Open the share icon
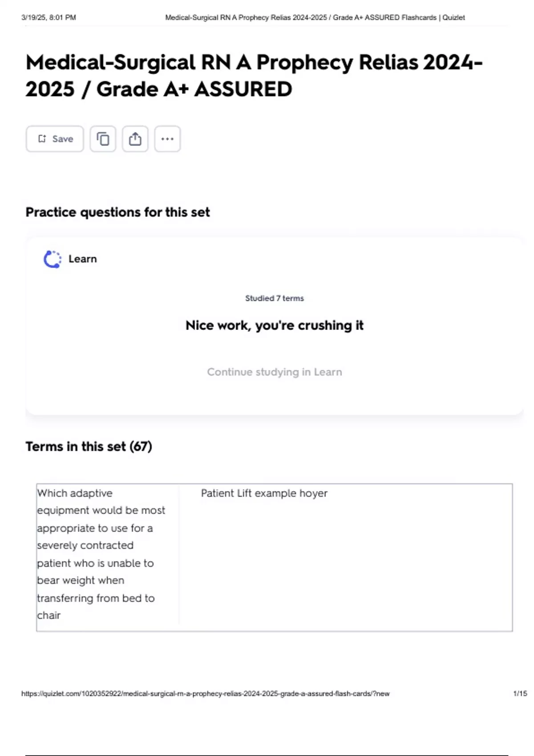534x756 pixels. 135,139
